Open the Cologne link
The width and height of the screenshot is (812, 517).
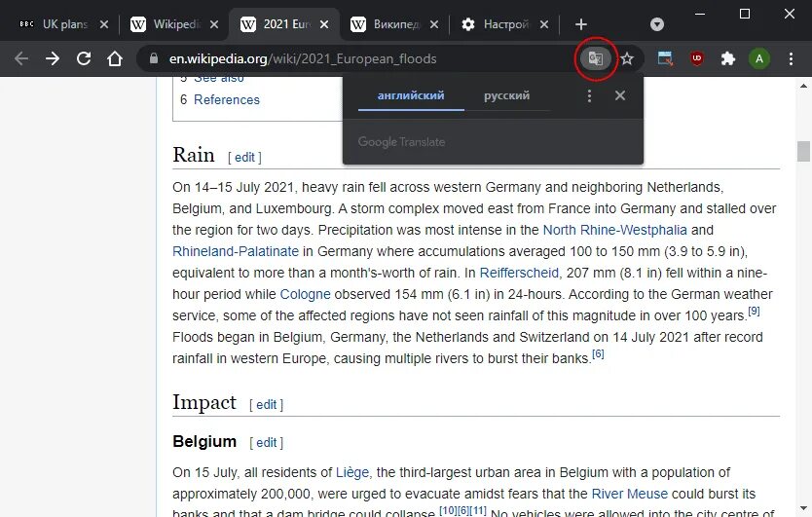[x=305, y=294]
